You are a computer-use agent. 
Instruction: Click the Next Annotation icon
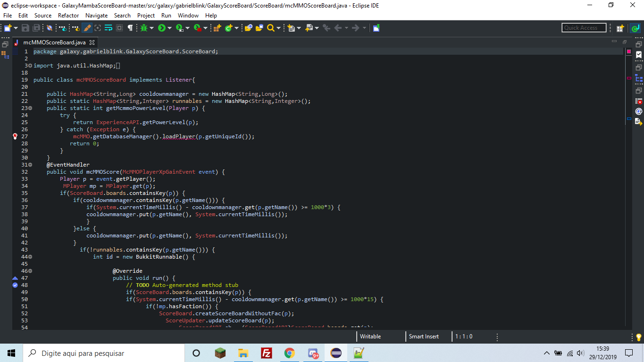coord(291,28)
